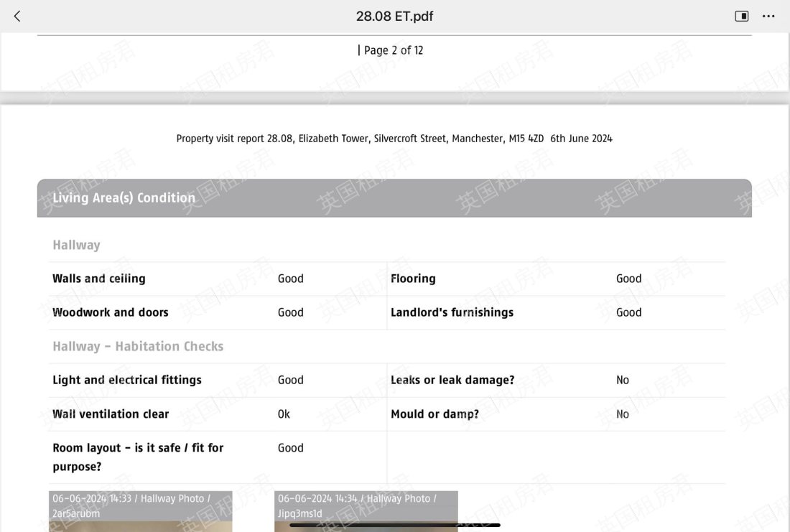Screen dimensions: 790x532
Task: Open the three-dot more options menu
Action: [768, 16]
